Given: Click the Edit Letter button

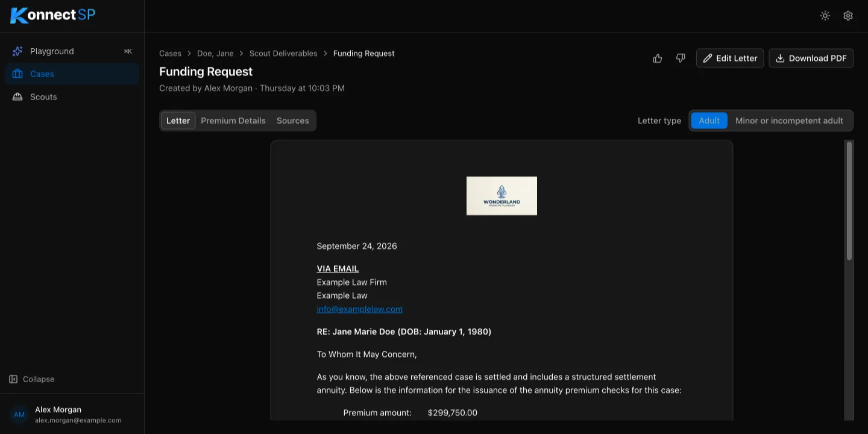Looking at the screenshot, I should pos(730,58).
